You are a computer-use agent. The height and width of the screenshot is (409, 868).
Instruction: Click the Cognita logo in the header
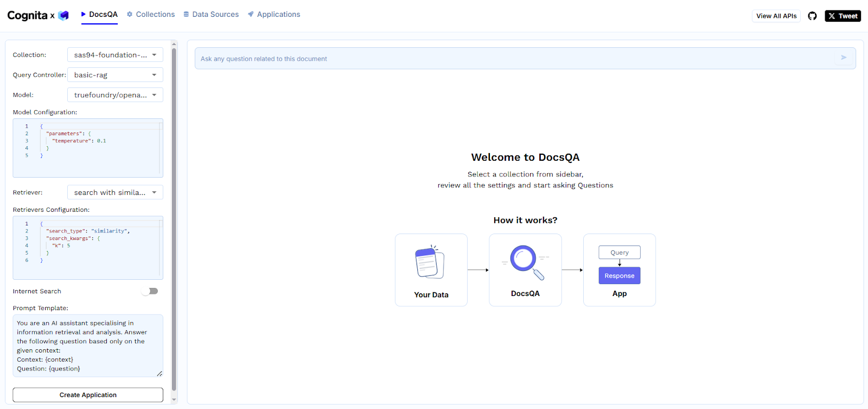click(27, 15)
